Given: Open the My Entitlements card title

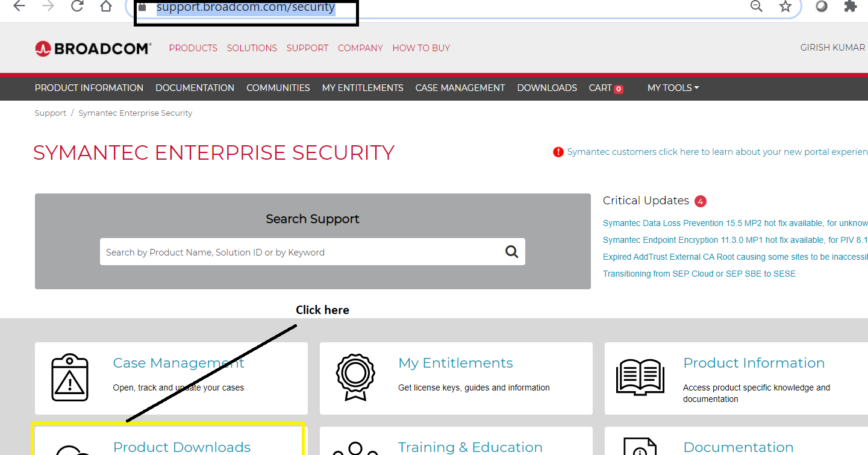Looking at the screenshot, I should (x=455, y=363).
